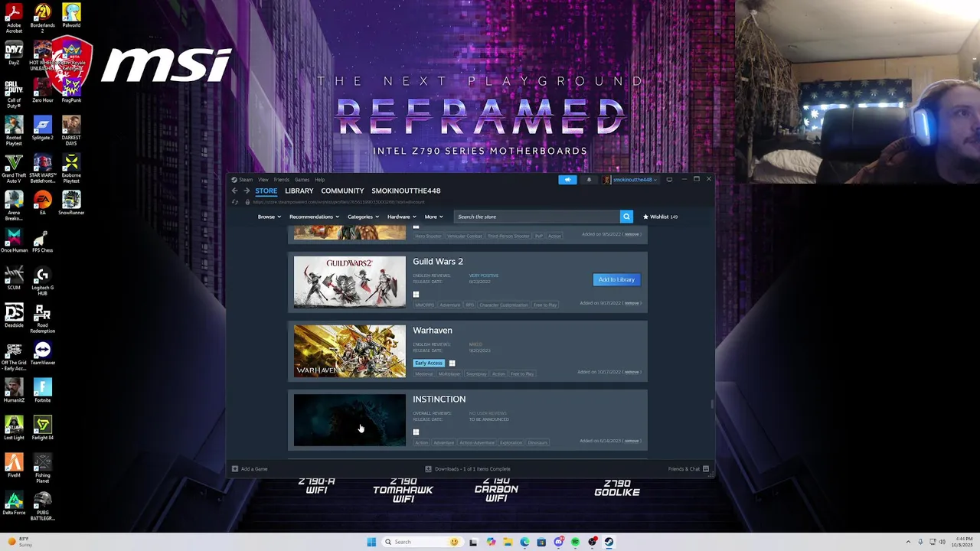Screen dimensions: 980x551
Task: Click the Steam back navigation arrow
Action: [235, 191]
